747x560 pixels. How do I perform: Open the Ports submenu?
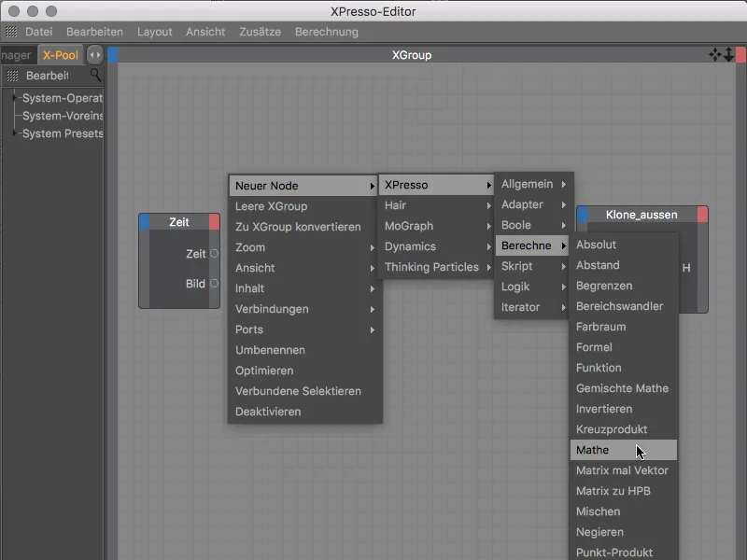305,329
